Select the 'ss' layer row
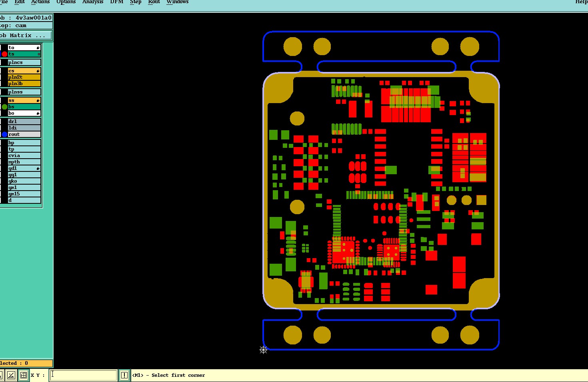588x382 pixels. pos(24,100)
